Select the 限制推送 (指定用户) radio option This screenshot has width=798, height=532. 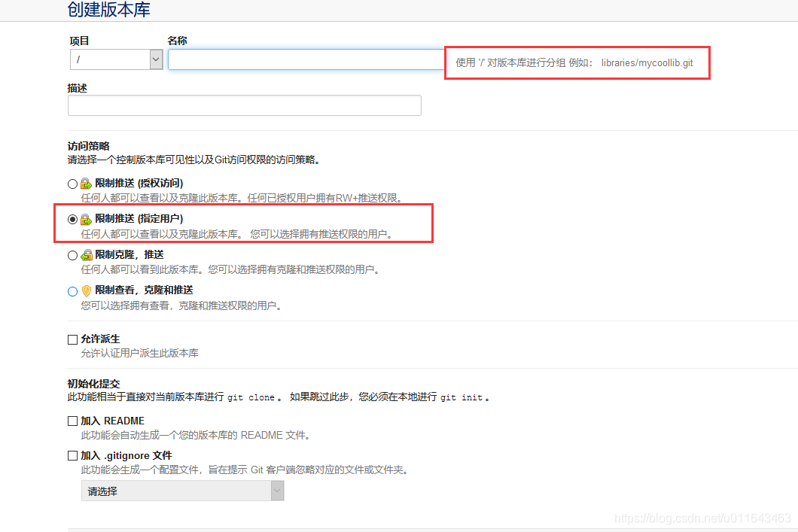point(72,219)
